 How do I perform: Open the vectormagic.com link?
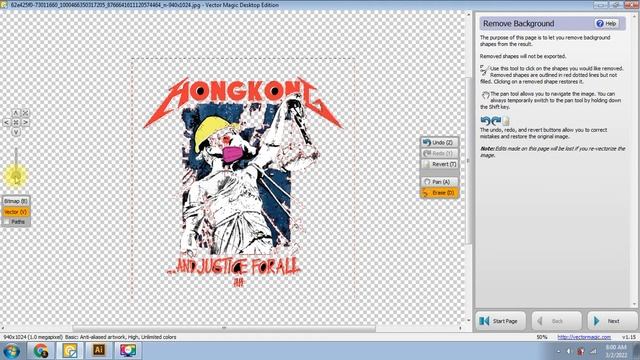[584, 337]
